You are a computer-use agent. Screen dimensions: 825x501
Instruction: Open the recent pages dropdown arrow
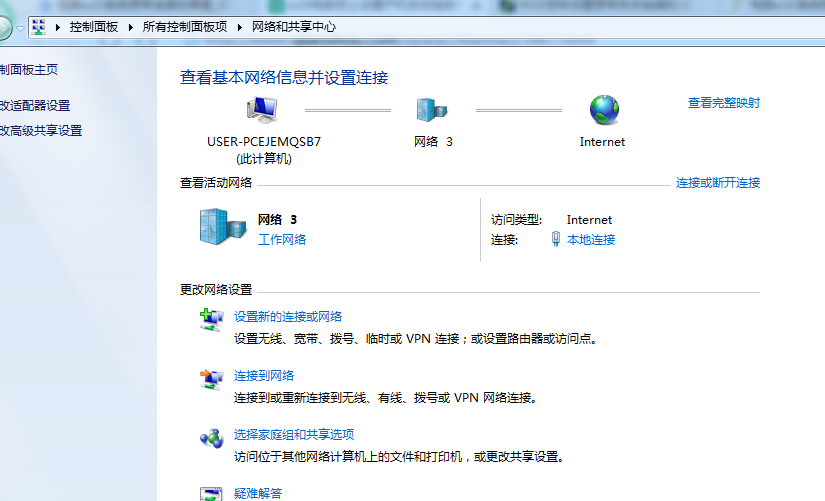(20, 28)
